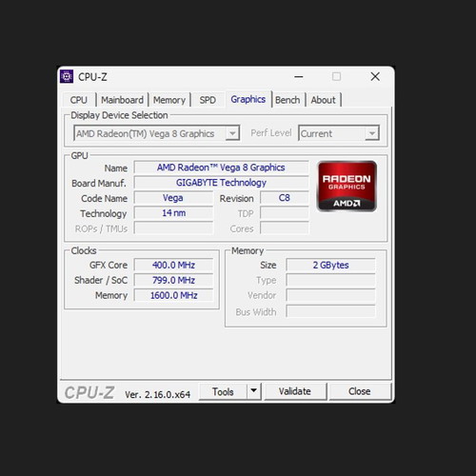
Task: Click the empty ROPs / TMUs field
Action: point(173,228)
